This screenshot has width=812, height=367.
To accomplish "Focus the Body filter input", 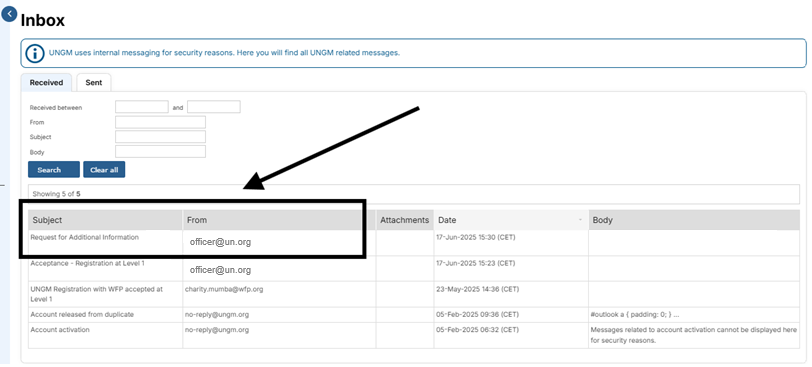I will tap(161, 152).
